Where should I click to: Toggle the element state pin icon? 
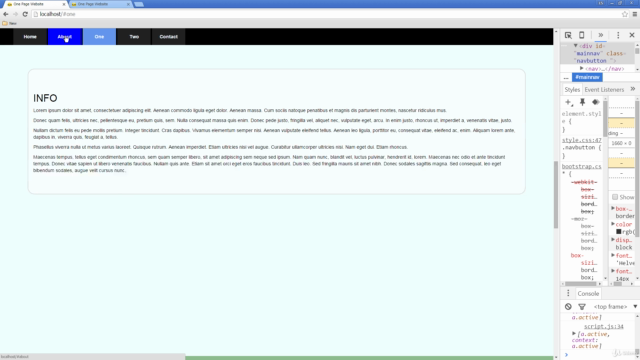click(x=582, y=102)
